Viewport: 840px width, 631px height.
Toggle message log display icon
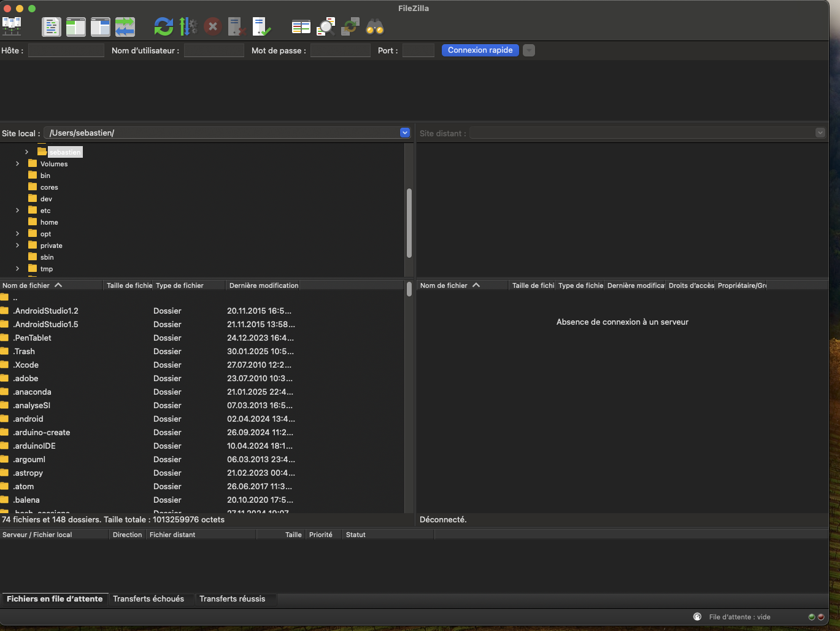click(x=51, y=26)
